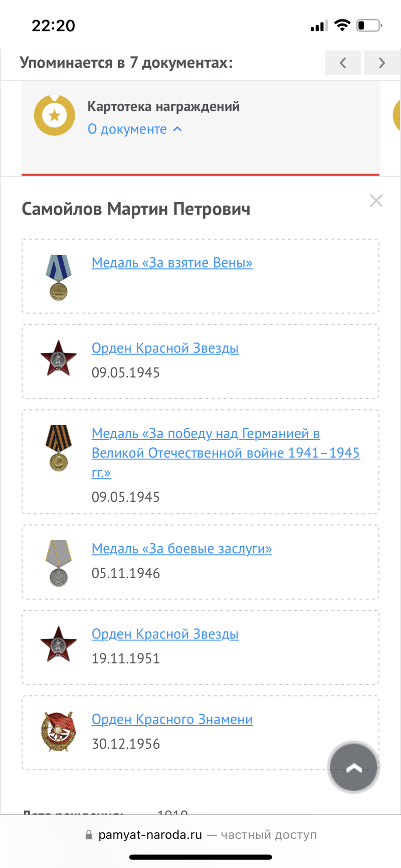Click the Order of Red Banner image
The height and width of the screenshot is (868, 401).
pos(59,731)
